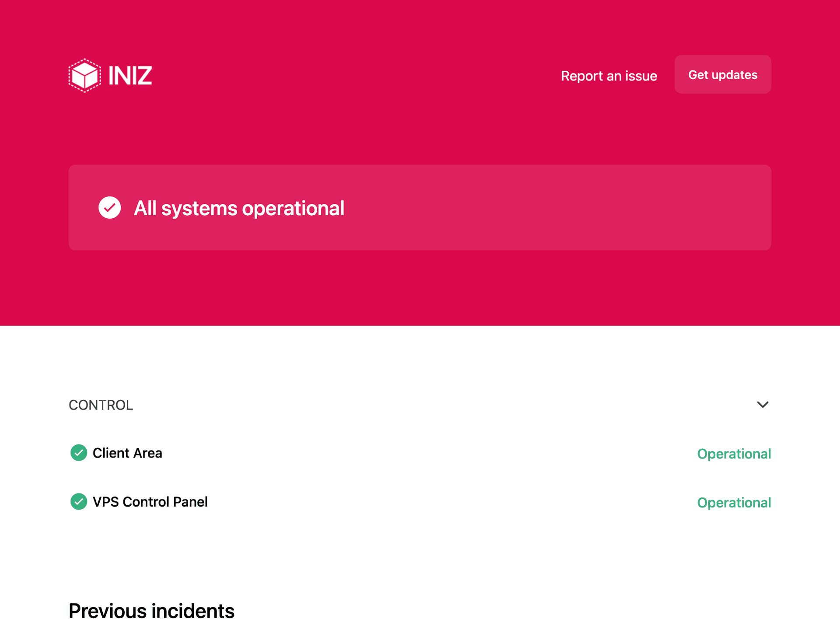Click empty space inside the status banner card

[x=547, y=207]
